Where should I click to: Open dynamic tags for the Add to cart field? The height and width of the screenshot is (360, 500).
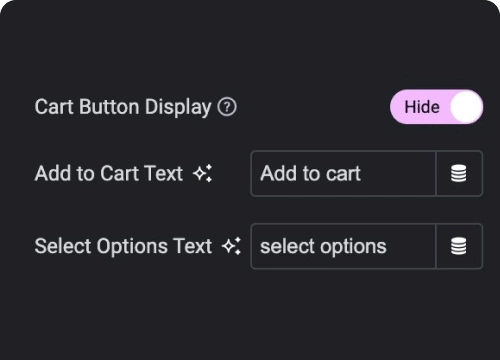coord(459,173)
